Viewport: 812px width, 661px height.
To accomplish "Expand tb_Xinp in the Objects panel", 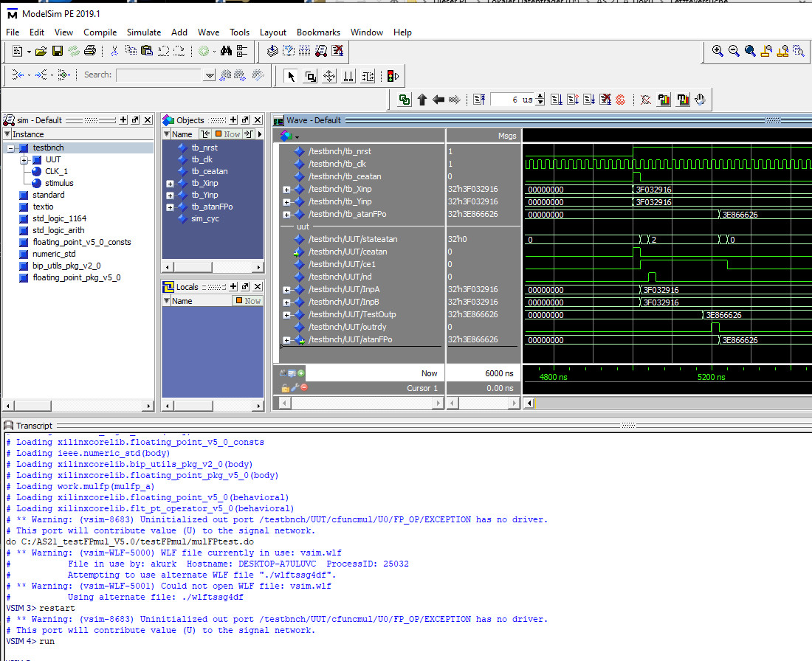I will tap(170, 184).
